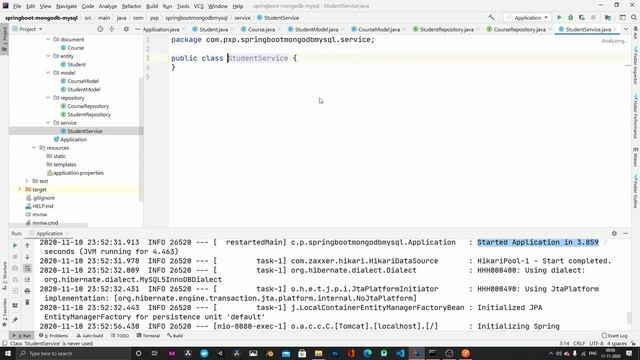Click the UTF-8 encoding in status bar

[596, 343]
